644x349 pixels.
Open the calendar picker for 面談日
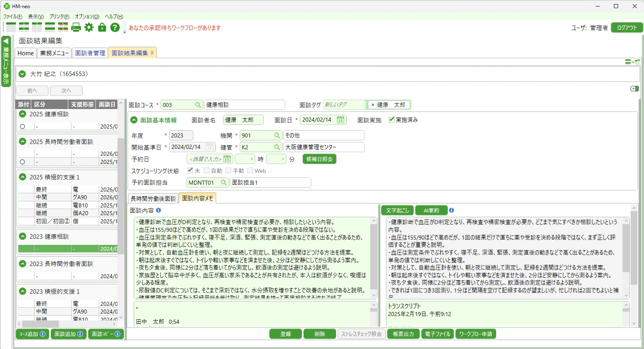click(340, 120)
